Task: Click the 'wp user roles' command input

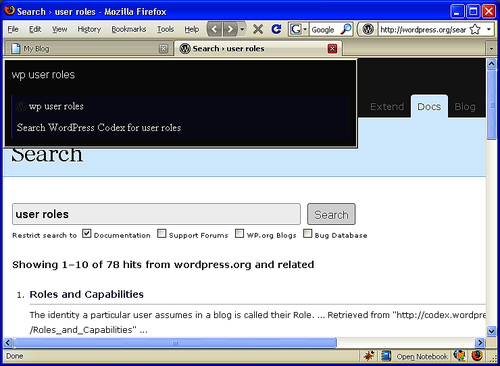Action: [x=180, y=75]
